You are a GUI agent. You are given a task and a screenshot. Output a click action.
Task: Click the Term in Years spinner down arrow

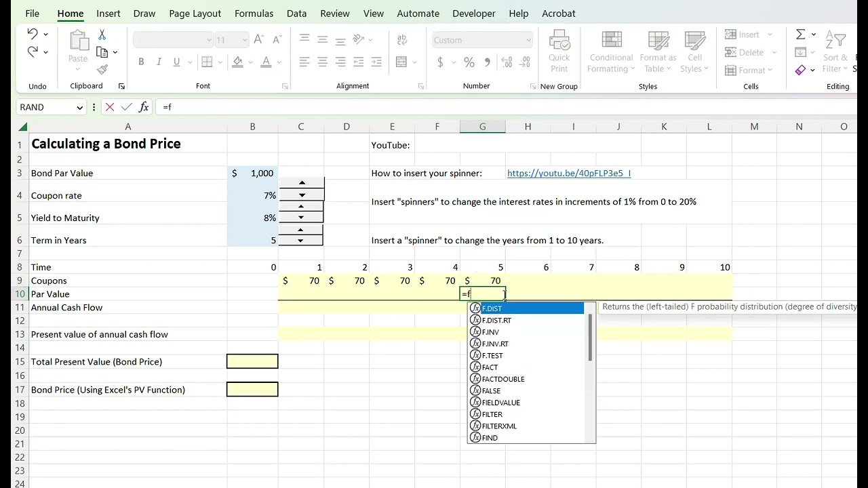click(x=300, y=241)
